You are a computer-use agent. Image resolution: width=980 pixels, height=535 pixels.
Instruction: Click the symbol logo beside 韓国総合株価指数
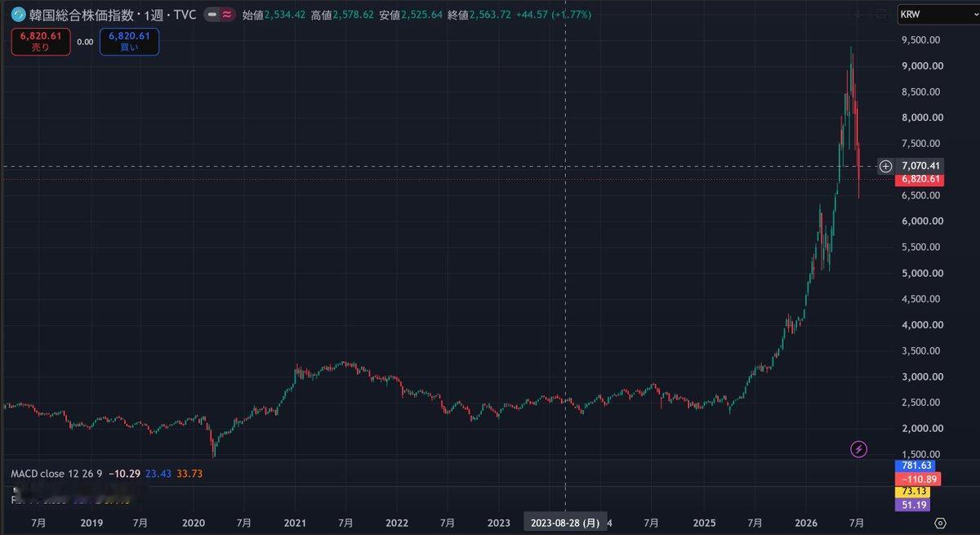pos(17,15)
